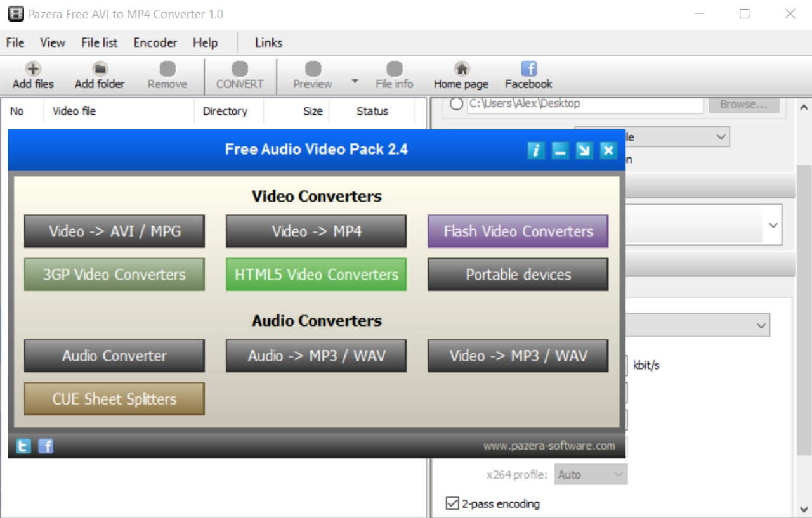Open the File menu
Image resolution: width=812 pixels, height=518 pixels.
(15, 42)
